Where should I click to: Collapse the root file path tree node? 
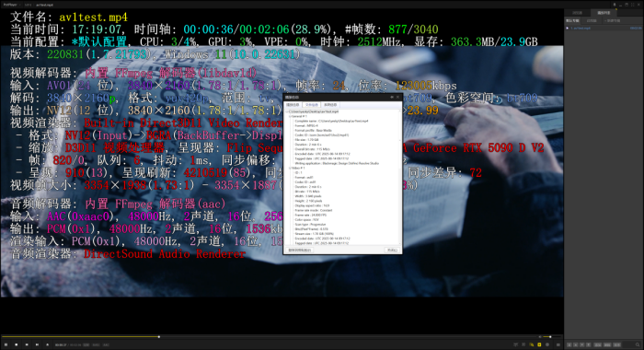(287, 111)
